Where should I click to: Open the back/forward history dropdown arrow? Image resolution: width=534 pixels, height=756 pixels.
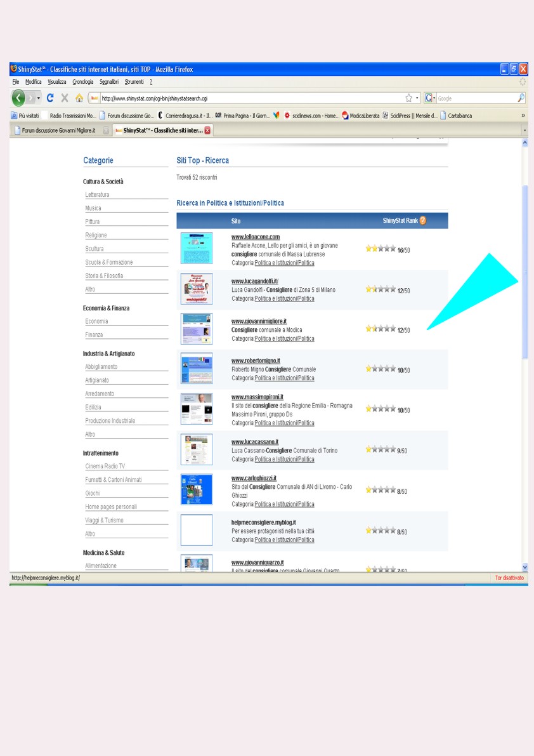pos(39,98)
